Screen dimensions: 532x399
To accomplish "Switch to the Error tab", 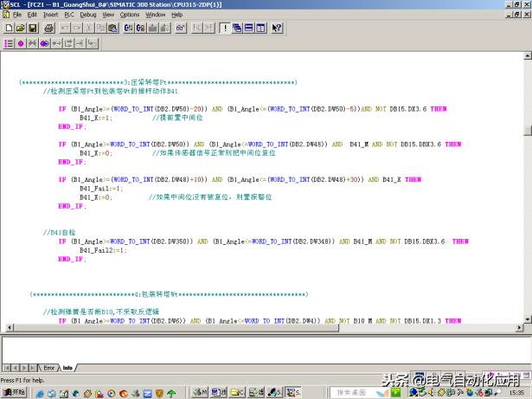I will 49,368.
